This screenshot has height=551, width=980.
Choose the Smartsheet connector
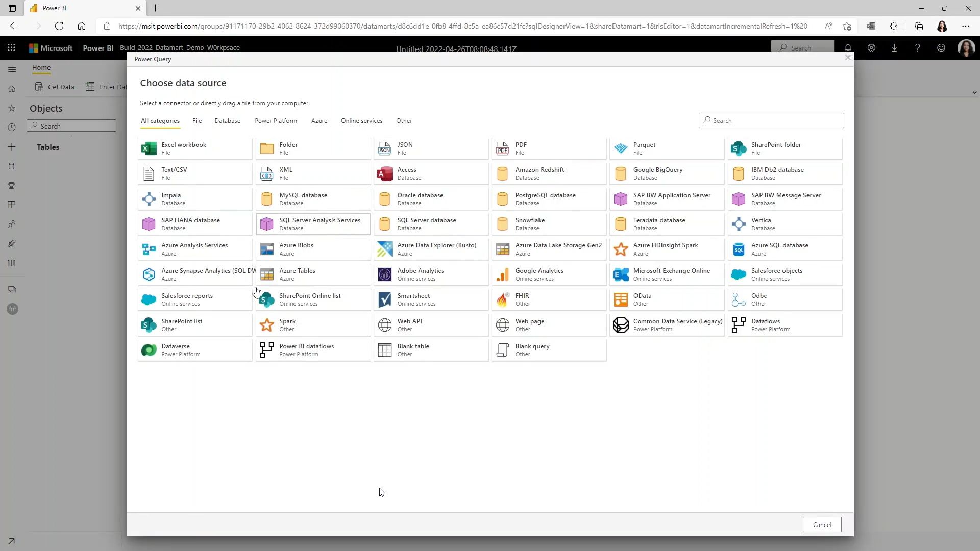coord(431,299)
